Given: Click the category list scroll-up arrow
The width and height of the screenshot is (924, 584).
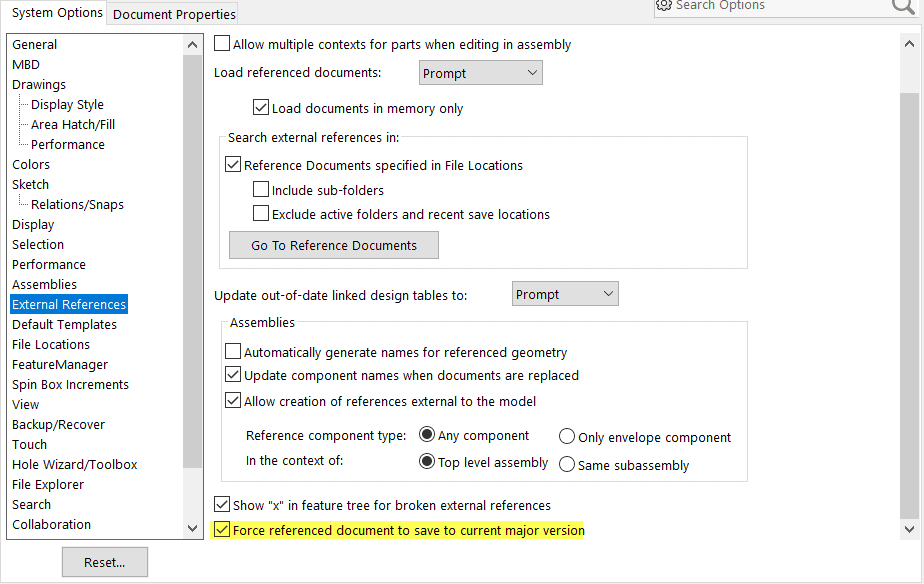Looking at the screenshot, I should click(x=192, y=45).
